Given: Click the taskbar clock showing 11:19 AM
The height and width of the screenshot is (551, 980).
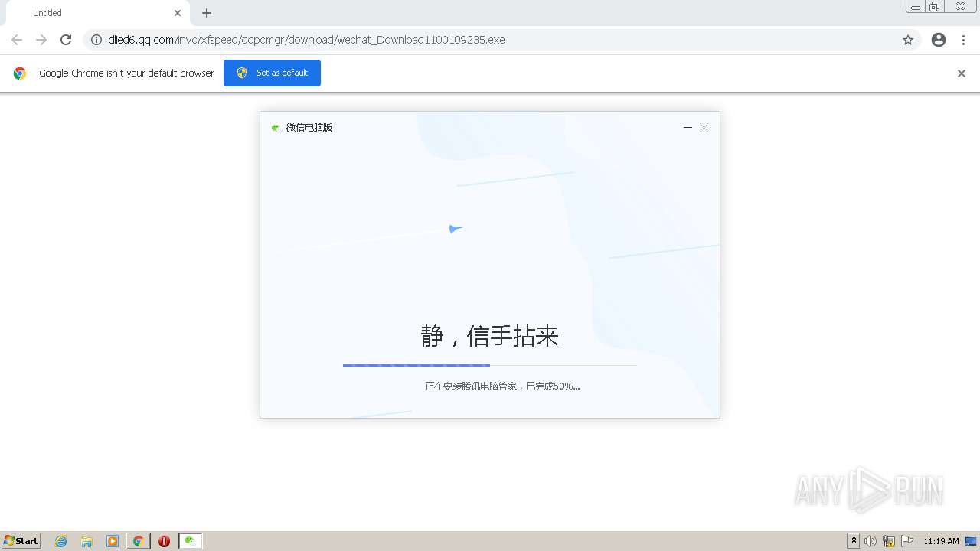Looking at the screenshot, I should [x=941, y=541].
